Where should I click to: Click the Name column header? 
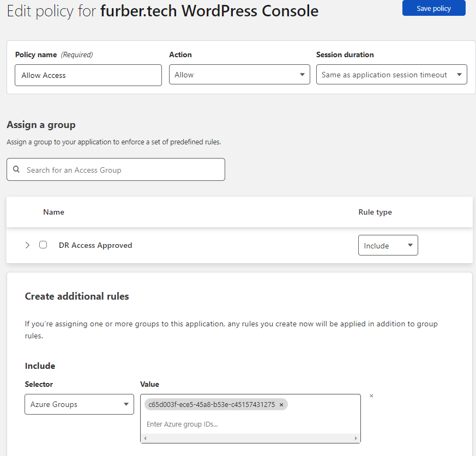tap(53, 212)
